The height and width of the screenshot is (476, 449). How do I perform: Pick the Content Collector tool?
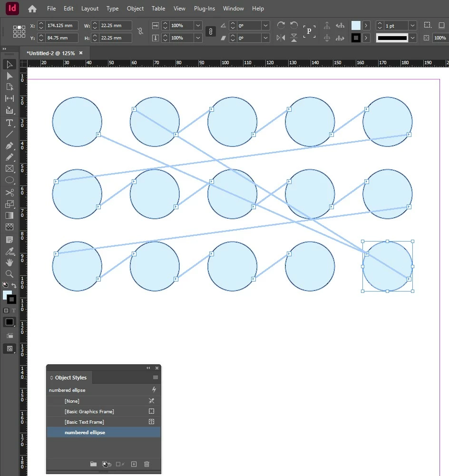point(10,110)
